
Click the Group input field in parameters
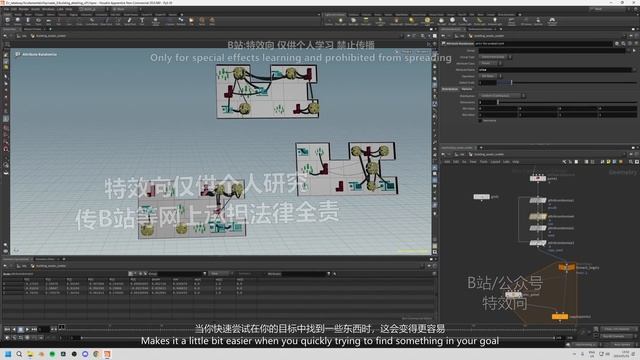(552, 51)
